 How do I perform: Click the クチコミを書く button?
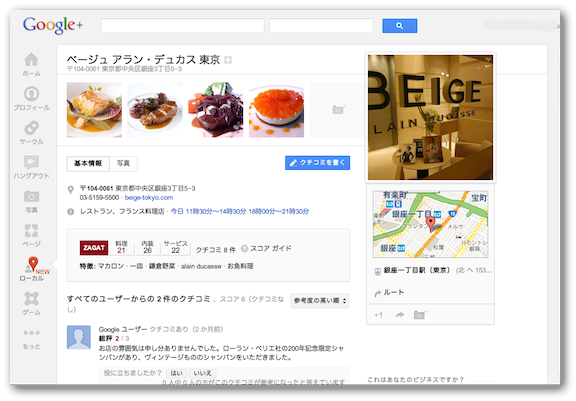[317, 163]
